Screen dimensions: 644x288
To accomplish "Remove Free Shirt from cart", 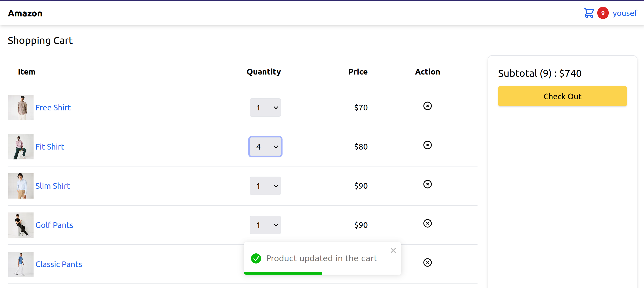I will click(x=427, y=106).
